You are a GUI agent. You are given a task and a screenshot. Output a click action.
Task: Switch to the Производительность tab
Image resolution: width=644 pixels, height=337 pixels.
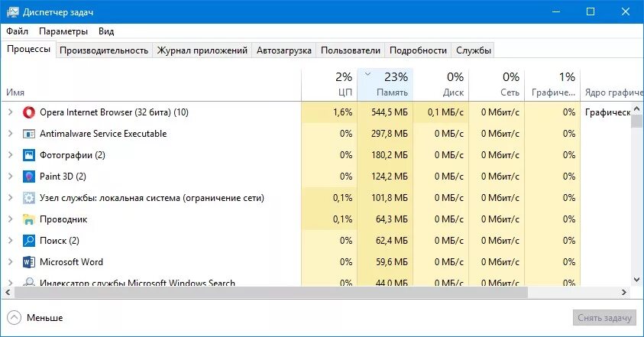104,50
